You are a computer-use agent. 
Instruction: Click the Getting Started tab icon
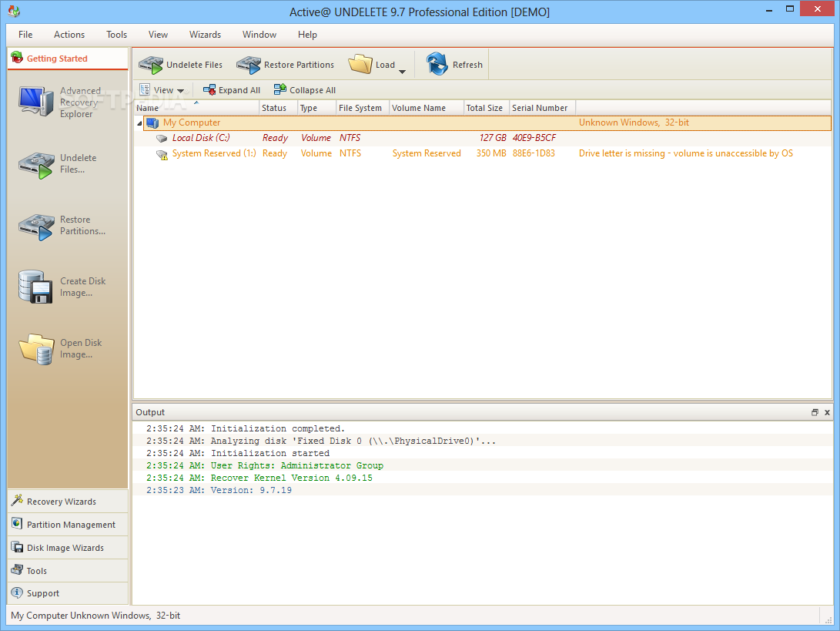coord(17,57)
